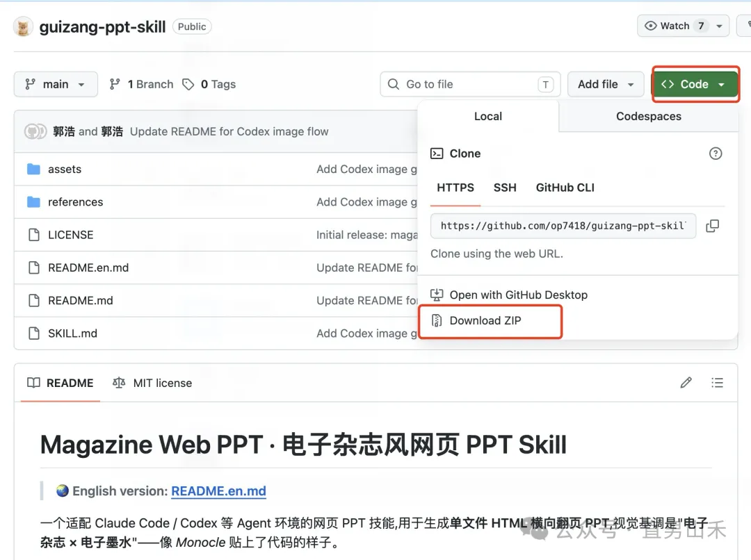
Task: Click the repository owner avatar
Action: pyautogui.click(x=23, y=26)
